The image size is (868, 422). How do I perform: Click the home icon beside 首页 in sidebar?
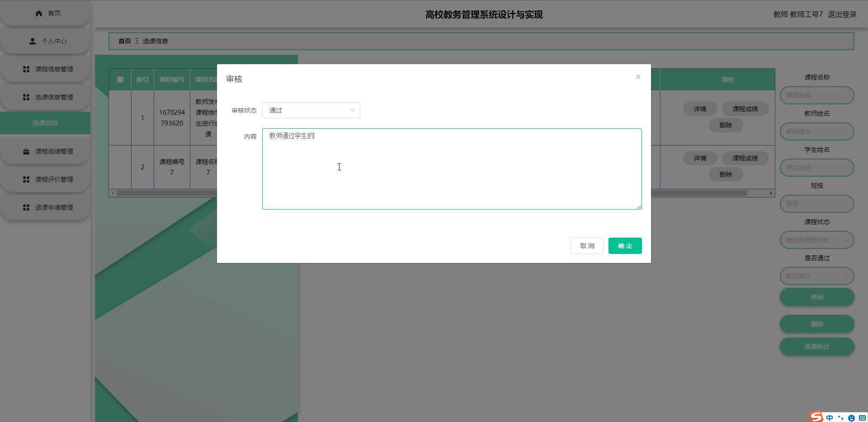39,13
